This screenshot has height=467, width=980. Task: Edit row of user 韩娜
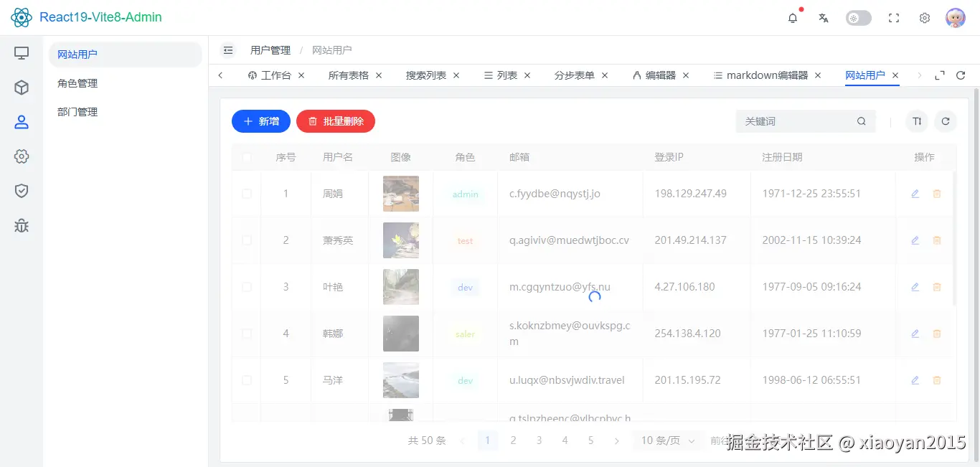(915, 334)
